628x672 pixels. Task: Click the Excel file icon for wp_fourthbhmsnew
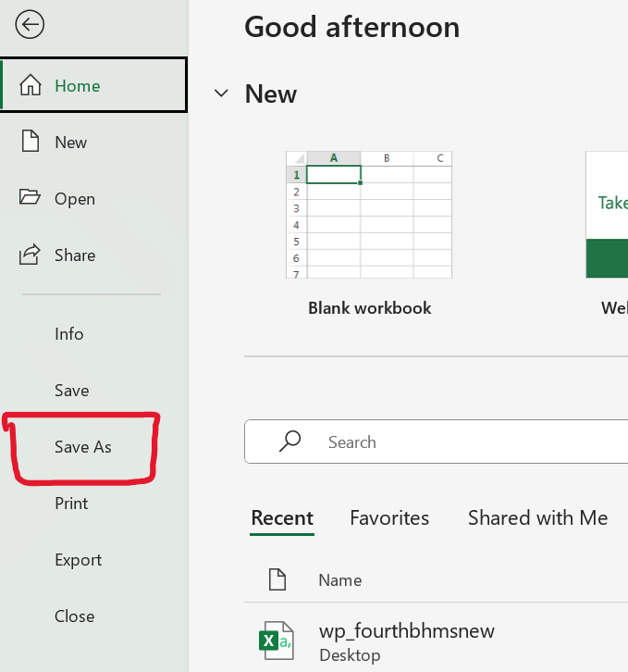275,641
